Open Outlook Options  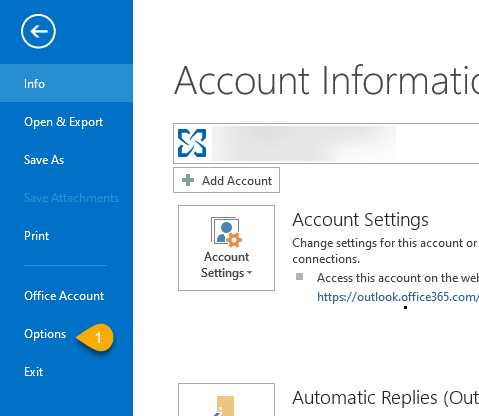tap(45, 334)
